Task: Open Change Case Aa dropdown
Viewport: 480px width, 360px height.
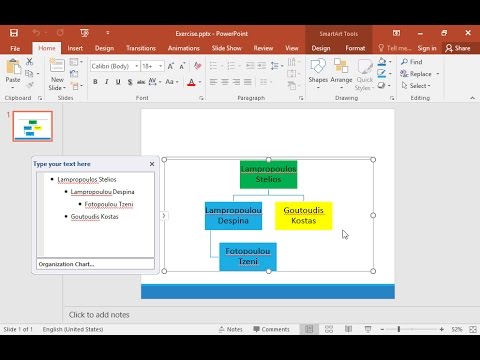Action: (x=172, y=82)
